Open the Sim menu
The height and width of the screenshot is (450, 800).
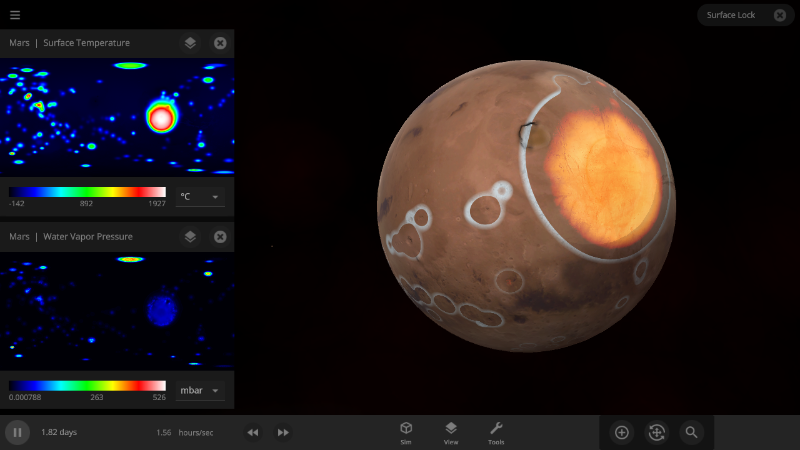point(406,433)
